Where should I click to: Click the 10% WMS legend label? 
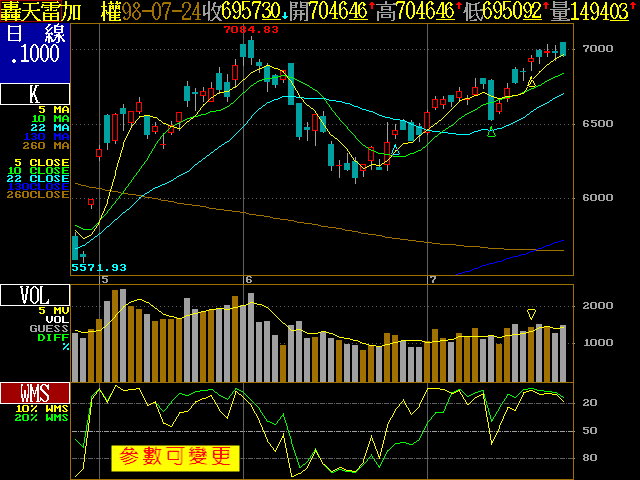pos(42,408)
